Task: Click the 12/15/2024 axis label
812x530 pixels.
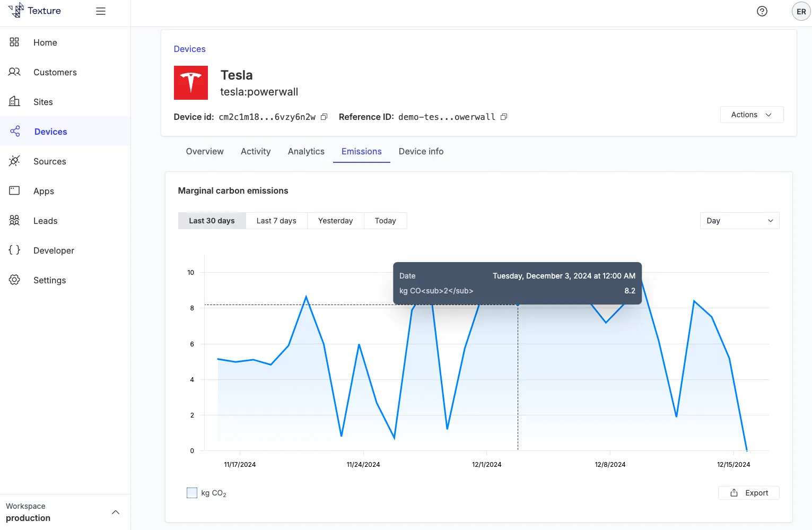Action: (734, 464)
